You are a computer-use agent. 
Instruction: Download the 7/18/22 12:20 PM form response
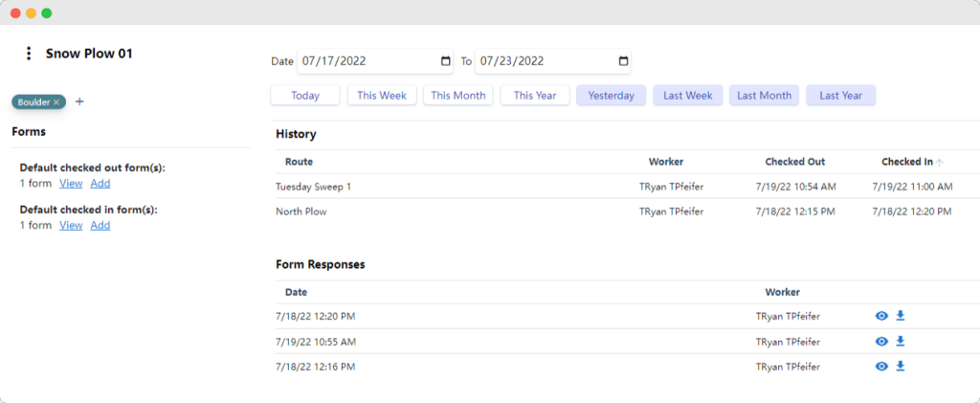tap(901, 316)
